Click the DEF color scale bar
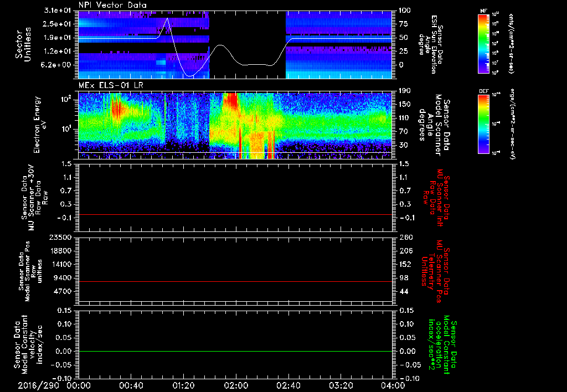 [x=483, y=125]
